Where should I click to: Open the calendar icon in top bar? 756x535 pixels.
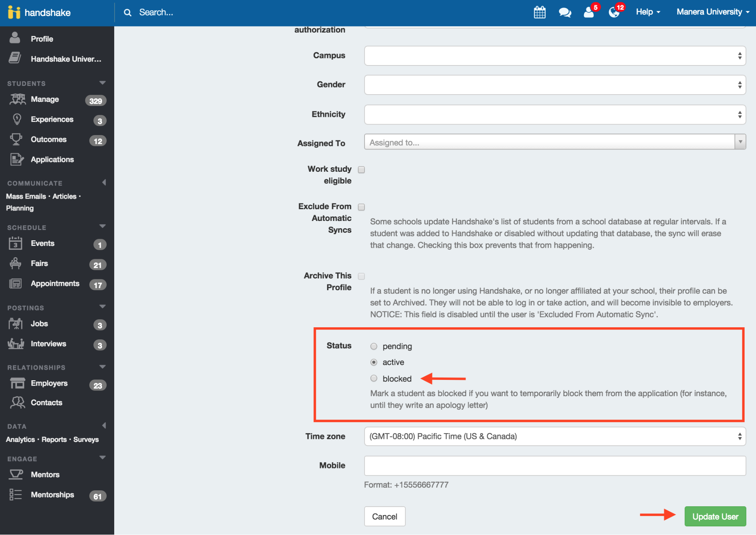[540, 12]
